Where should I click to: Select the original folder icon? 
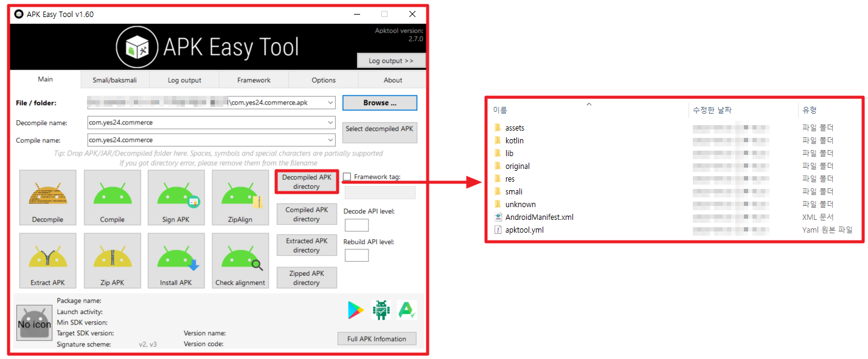point(498,166)
